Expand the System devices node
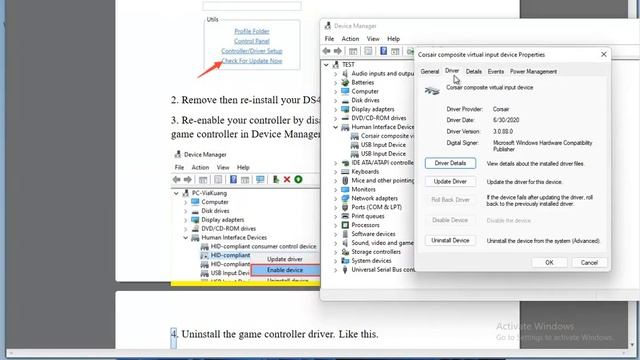 click(335, 261)
